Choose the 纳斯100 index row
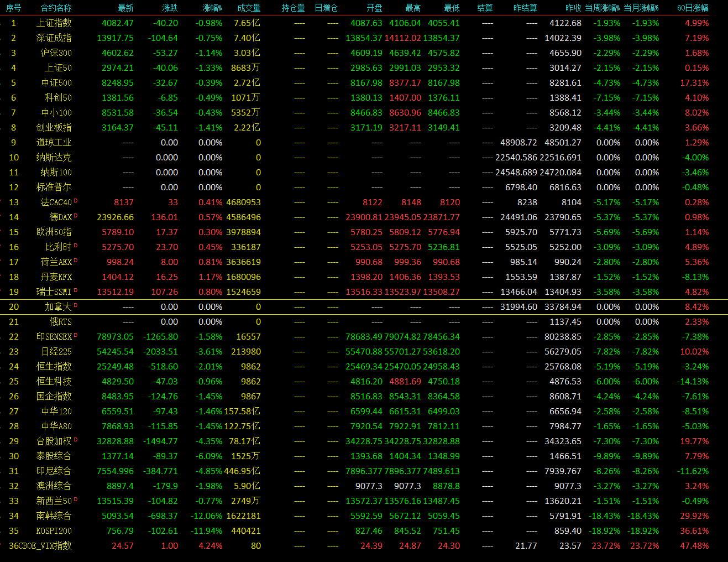This screenshot has height=562, width=728. coord(364,173)
